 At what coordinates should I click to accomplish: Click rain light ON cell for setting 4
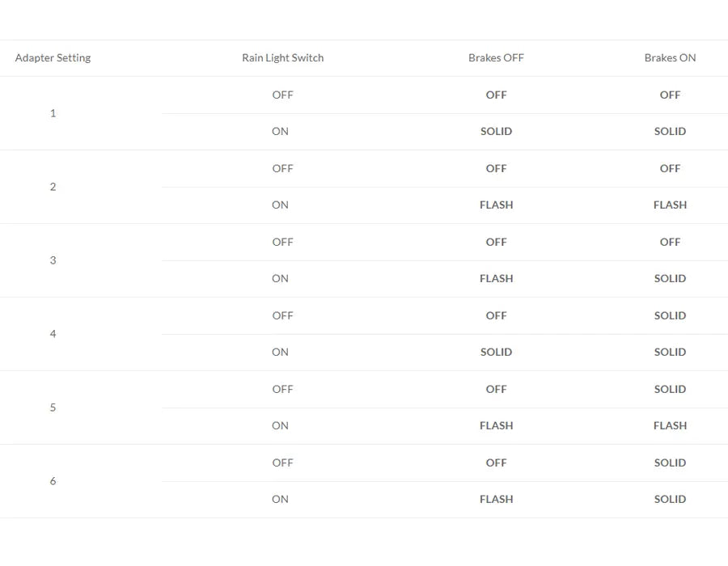click(280, 352)
